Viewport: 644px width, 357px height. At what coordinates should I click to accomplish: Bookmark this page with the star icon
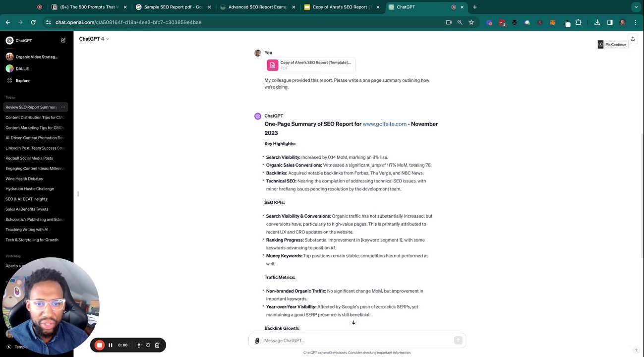click(471, 22)
